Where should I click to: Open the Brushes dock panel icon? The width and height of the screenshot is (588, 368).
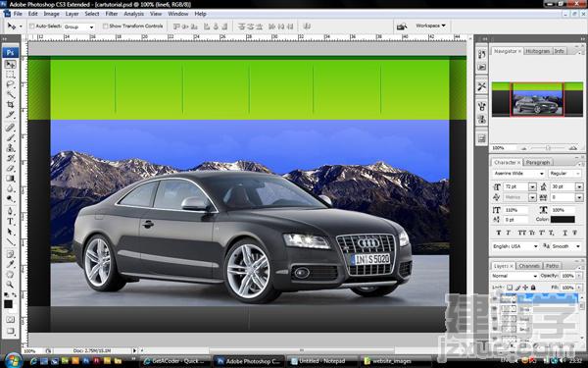pos(482,106)
